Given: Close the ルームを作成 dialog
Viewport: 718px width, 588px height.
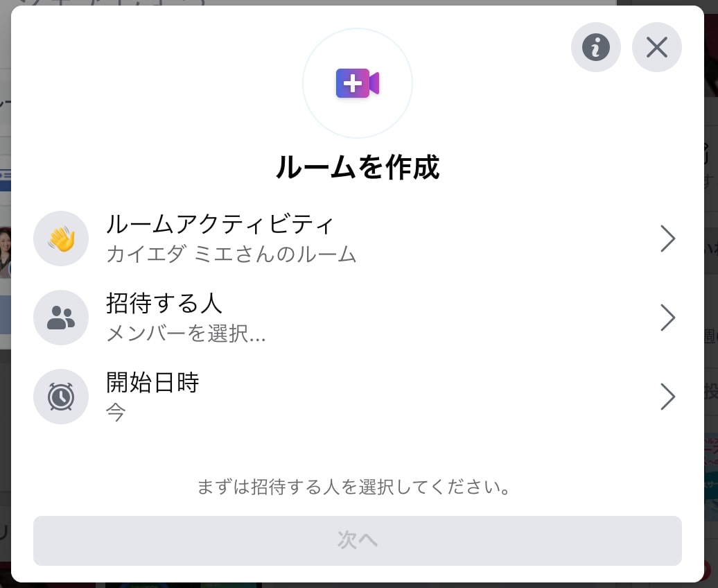Looking at the screenshot, I should click(656, 47).
